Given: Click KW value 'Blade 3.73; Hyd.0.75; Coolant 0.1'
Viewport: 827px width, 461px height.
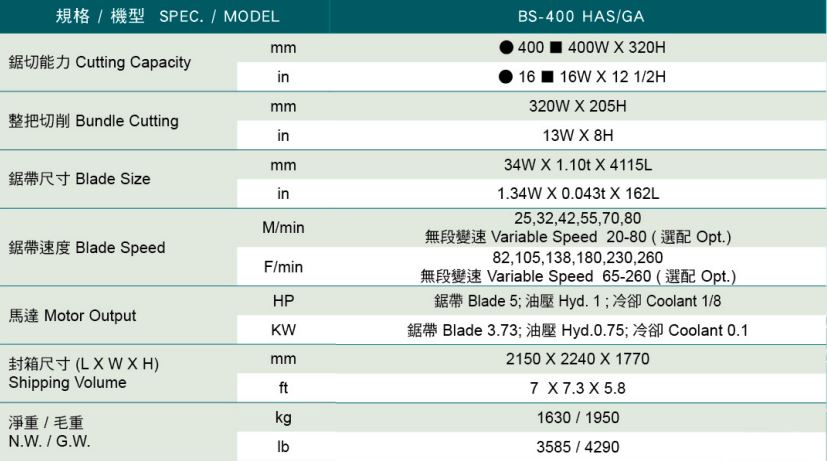Looking at the screenshot, I should tap(578, 330).
